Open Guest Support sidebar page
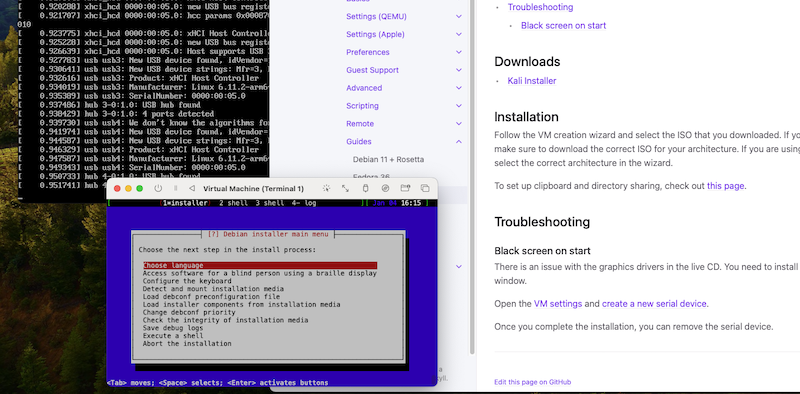Image resolution: width=800 pixels, height=394 pixels. [x=372, y=70]
